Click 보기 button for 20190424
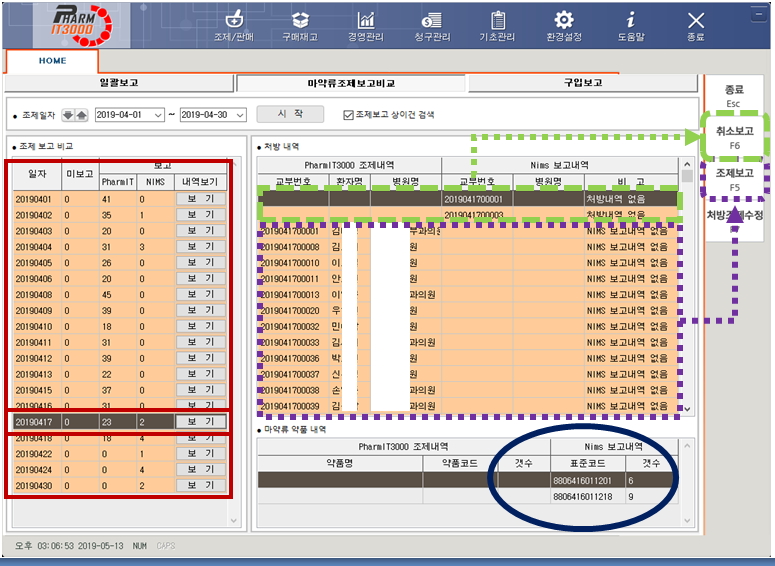This screenshot has height=566, width=775. 201,470
